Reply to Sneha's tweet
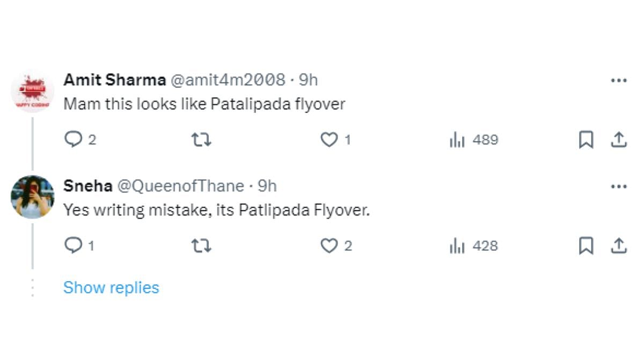The width and height of the screenshot is (644, 362). pos(72,246)
